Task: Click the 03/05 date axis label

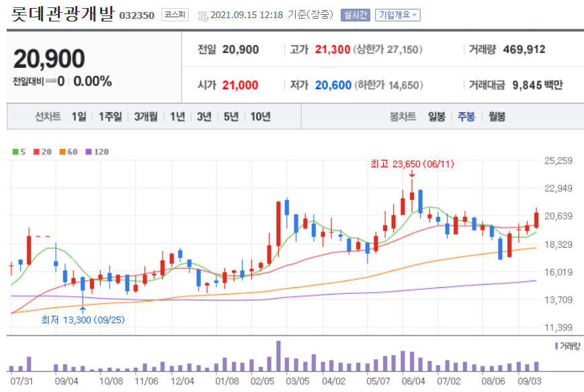Action: 298,381
